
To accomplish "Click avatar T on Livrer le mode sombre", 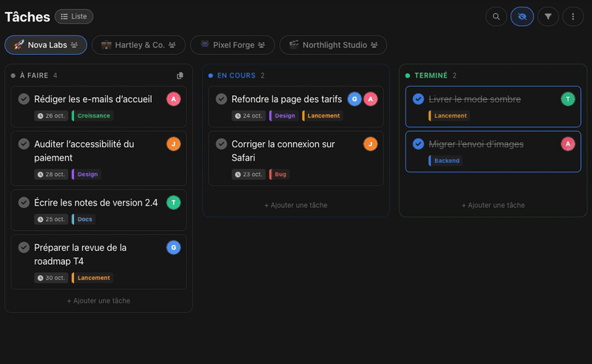I will (568, 99).
